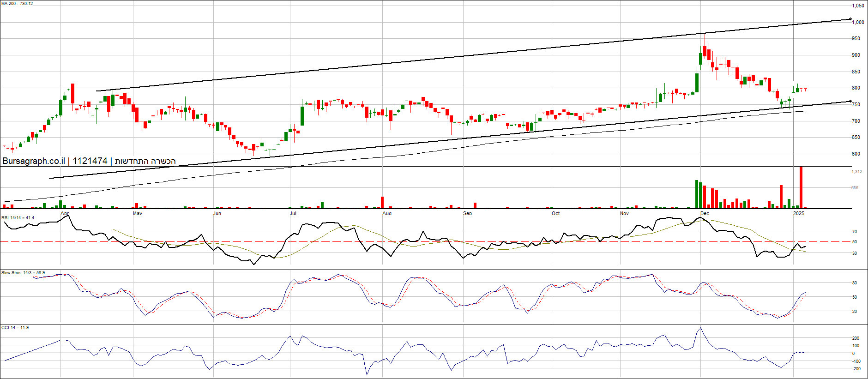
Task: Select the RSI 14/14 indicator label
Action: [18, 218]
